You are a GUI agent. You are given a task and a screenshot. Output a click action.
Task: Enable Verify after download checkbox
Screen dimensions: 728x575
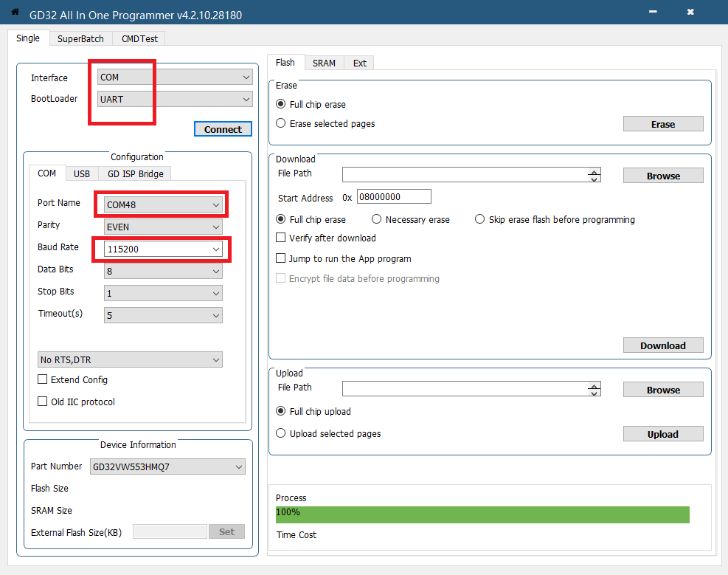[x=280, y=238]
